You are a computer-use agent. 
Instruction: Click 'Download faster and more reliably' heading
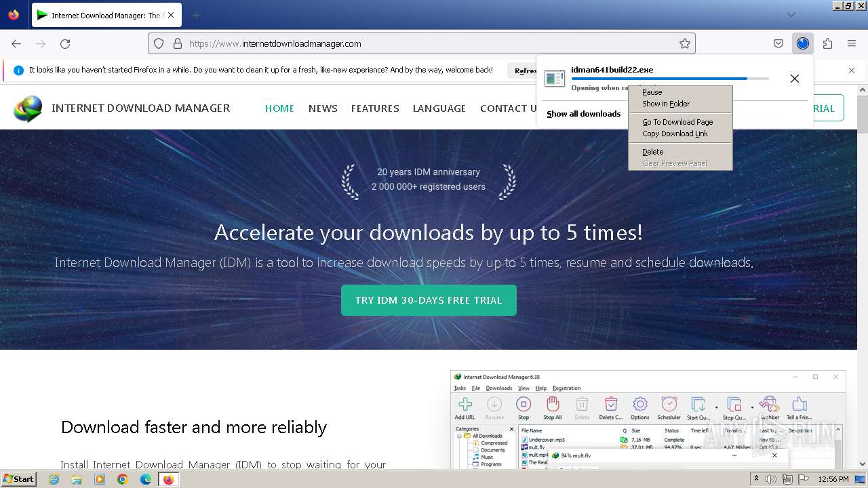(x=194, y=427)
